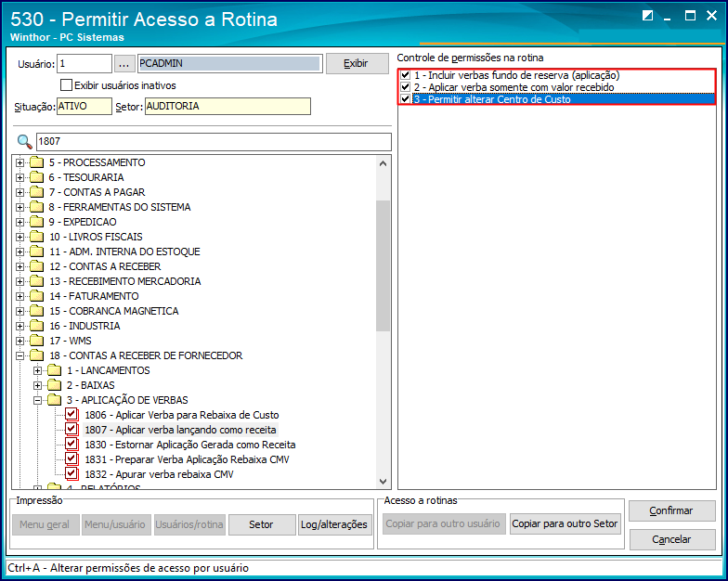Click folder icon of 12 - CONTAS A RECEBER
The height and width of the screenshot is (581, 728).
pyautogui.click(x=37, y=266)
